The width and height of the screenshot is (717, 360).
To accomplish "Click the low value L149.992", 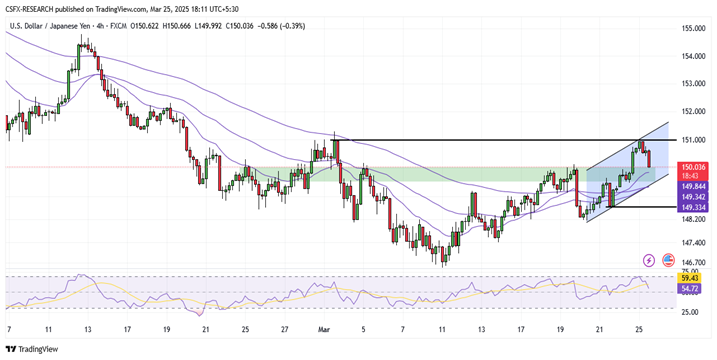I will 208,26.
